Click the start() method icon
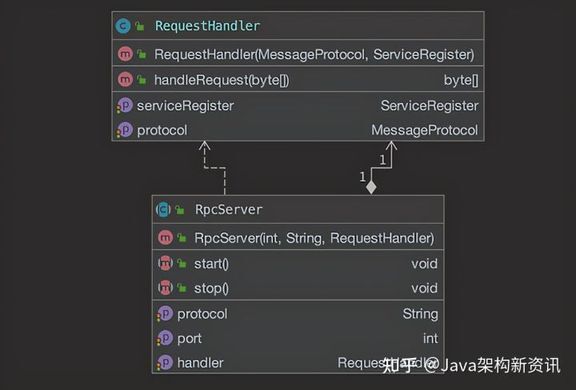 165,263
